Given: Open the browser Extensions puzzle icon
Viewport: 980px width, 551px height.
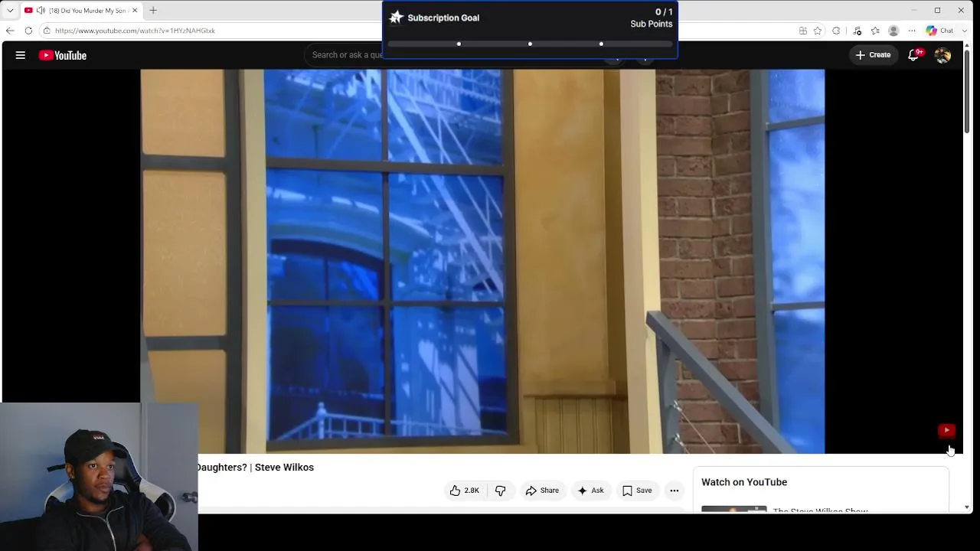Looking at the screenshot, I should click(x=836, y=31).
